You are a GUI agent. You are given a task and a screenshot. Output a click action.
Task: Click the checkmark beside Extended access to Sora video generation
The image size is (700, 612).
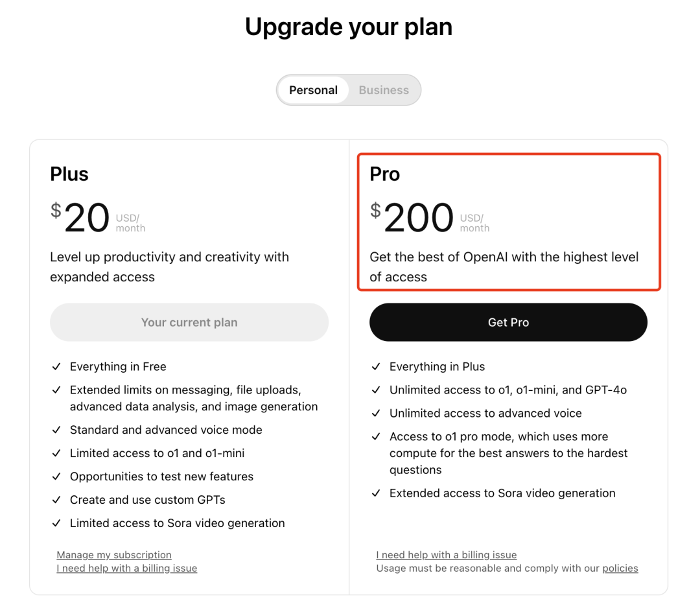pos(376,494)
